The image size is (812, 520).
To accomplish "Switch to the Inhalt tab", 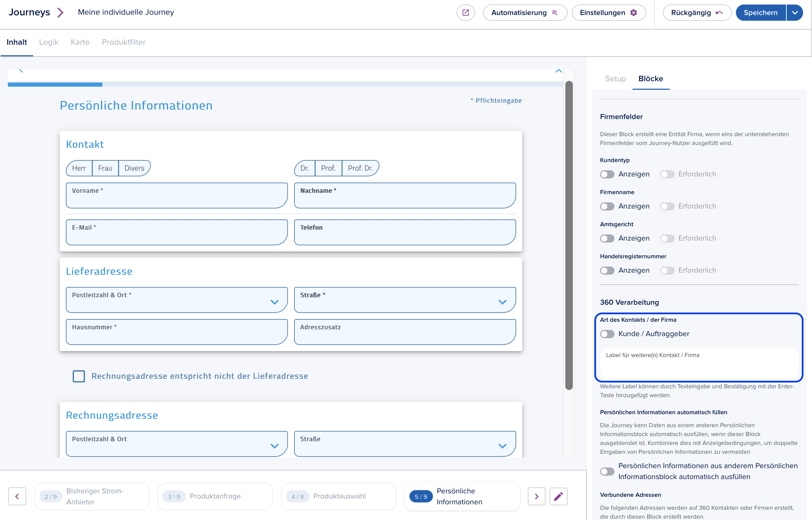I will tap(17, 42).
